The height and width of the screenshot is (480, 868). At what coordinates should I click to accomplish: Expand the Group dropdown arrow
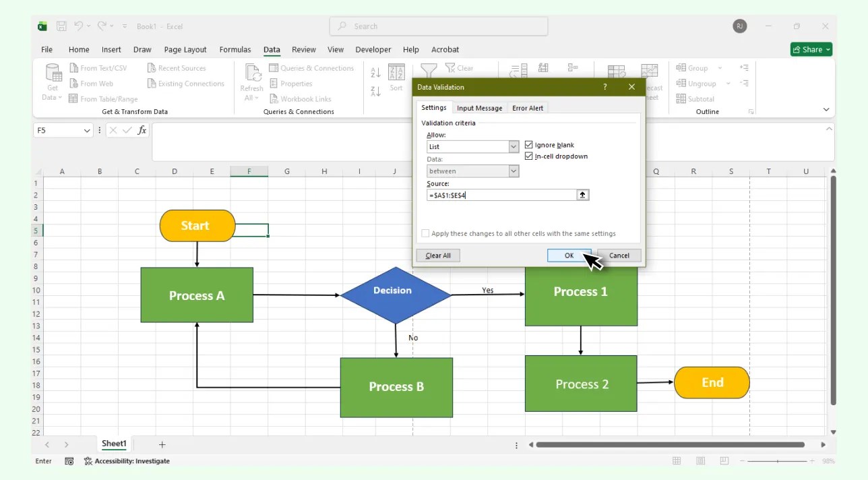pos(720,68)
